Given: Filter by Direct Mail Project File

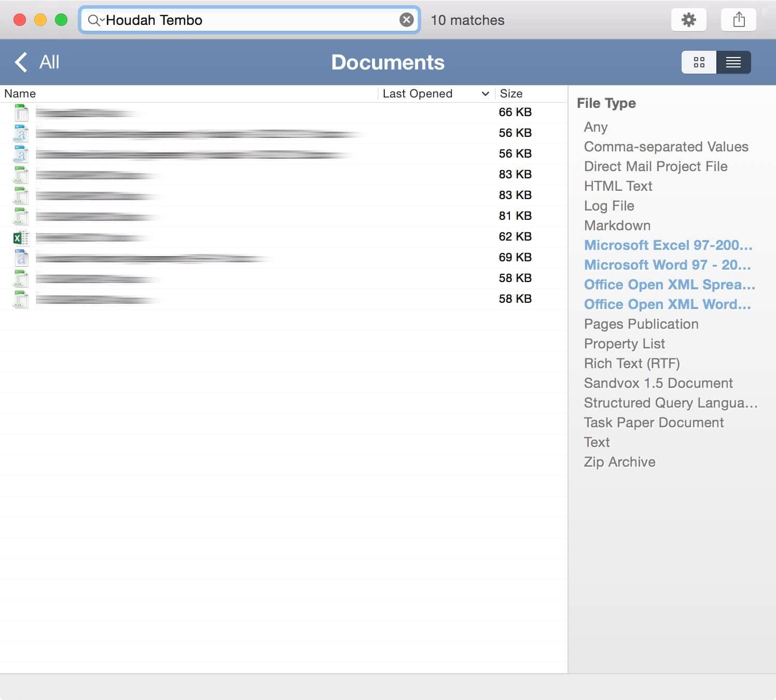Looking at the screenshot, I should [656, 166].
